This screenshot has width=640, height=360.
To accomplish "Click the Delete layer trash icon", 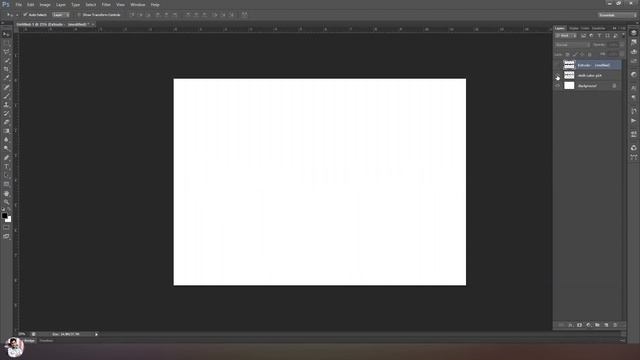I will click(615, 325).
